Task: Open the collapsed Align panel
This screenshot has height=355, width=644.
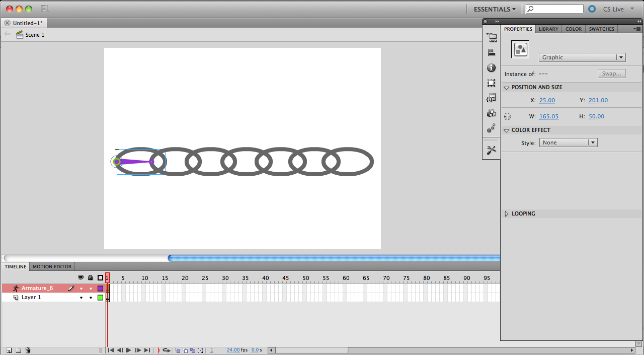Action: [x=492, y=52]
